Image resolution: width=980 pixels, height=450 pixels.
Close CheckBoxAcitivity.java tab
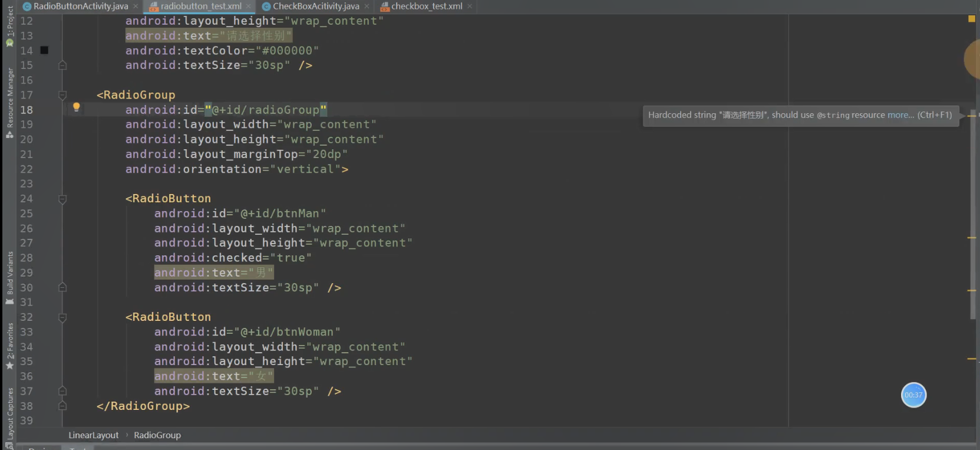coord(367,6)
